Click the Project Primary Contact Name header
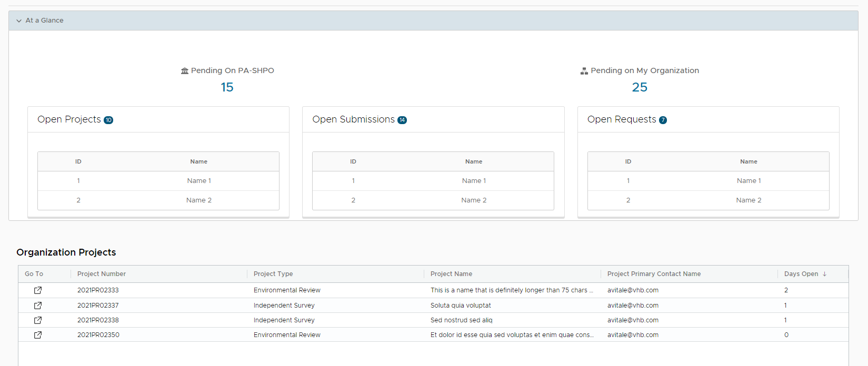 tap(654, 274)
